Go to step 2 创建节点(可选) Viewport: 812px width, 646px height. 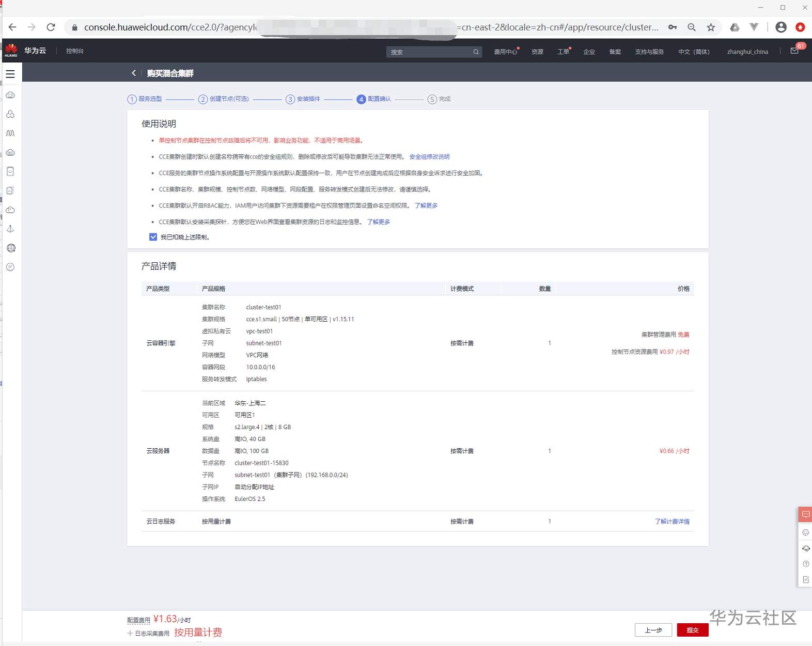pyautogui.click(x=224, y=99)
